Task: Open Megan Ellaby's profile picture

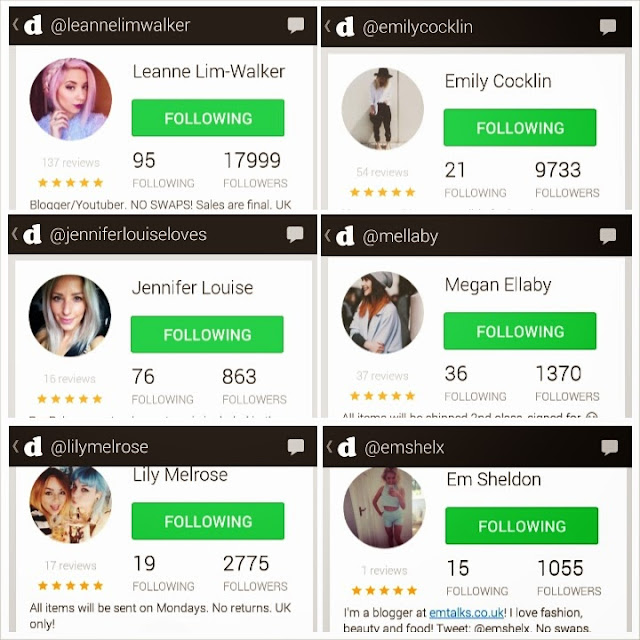Action: (382, 312)
